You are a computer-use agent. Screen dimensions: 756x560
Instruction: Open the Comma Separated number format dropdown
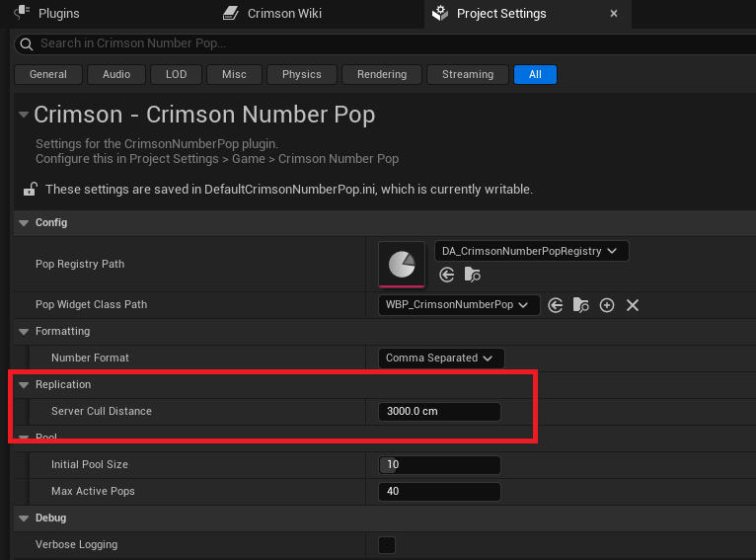coord(441,358)
